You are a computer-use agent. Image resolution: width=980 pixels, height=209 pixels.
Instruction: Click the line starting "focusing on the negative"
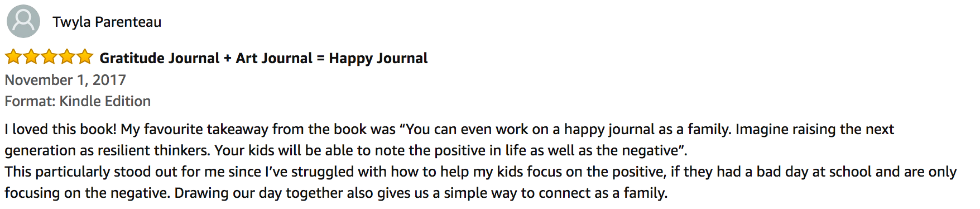[336, 193]
